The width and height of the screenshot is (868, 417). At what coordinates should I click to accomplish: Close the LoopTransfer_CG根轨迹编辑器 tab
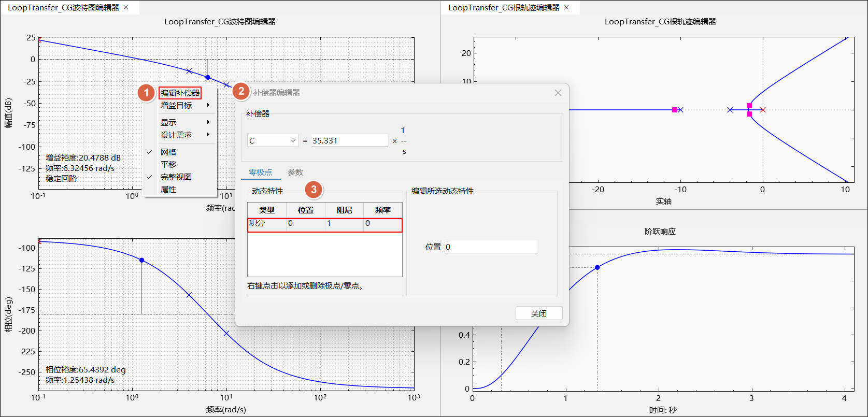(566, 7)
